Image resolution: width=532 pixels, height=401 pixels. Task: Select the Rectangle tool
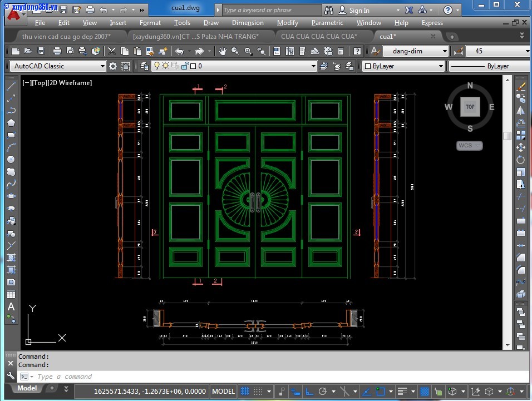click(11, 135)
